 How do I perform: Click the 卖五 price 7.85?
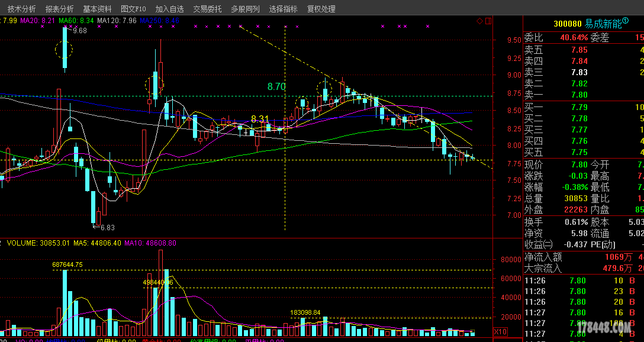click(x=579, y=50)
